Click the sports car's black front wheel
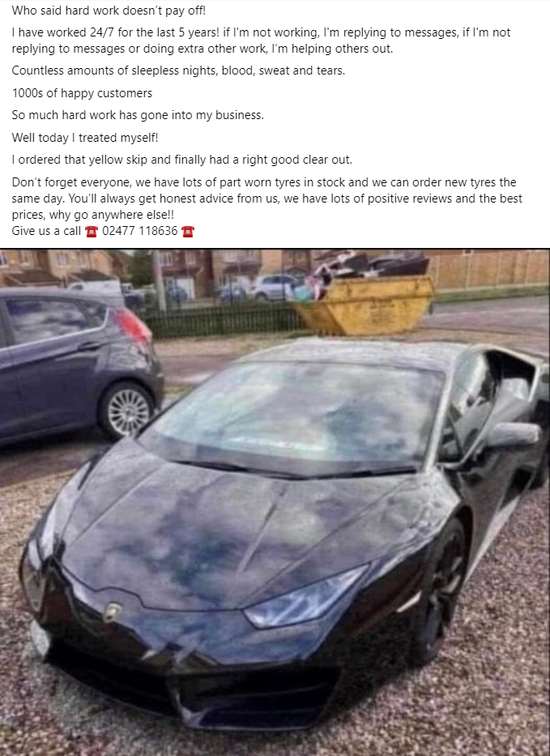Screen dimensions: 550x756 (442, 590)
